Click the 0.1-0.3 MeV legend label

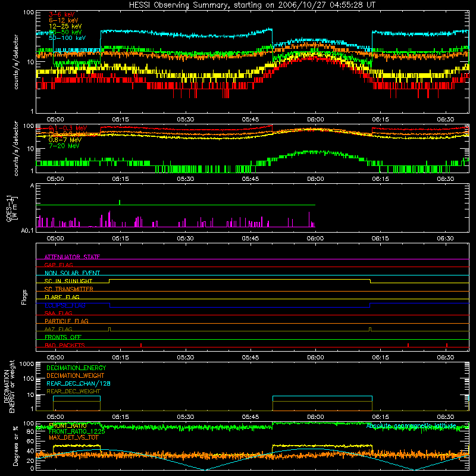tap(68, 128)
